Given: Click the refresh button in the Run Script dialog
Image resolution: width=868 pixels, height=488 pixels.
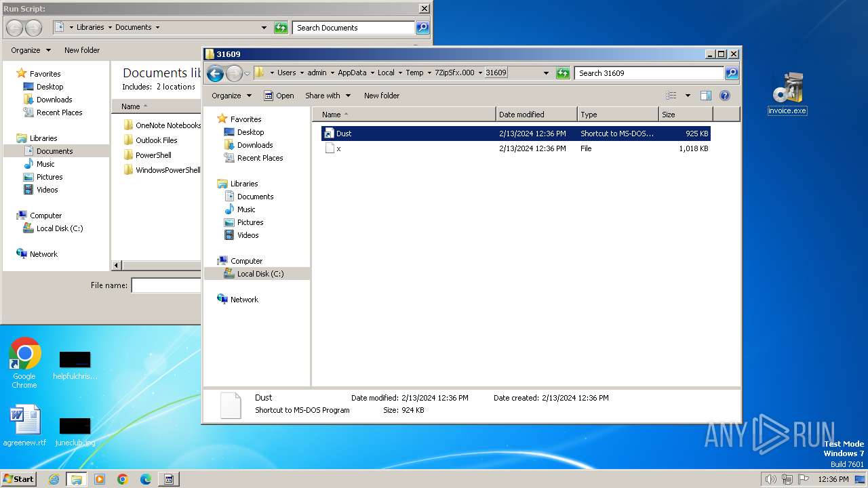Looking at the screenshot, I should pyautogui.click(x=281, y=28).
